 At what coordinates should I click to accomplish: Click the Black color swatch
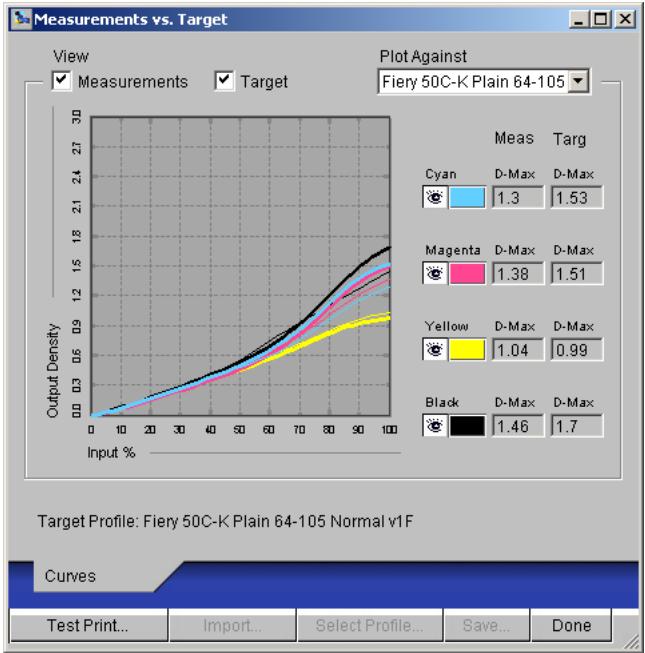click(467, 426)
